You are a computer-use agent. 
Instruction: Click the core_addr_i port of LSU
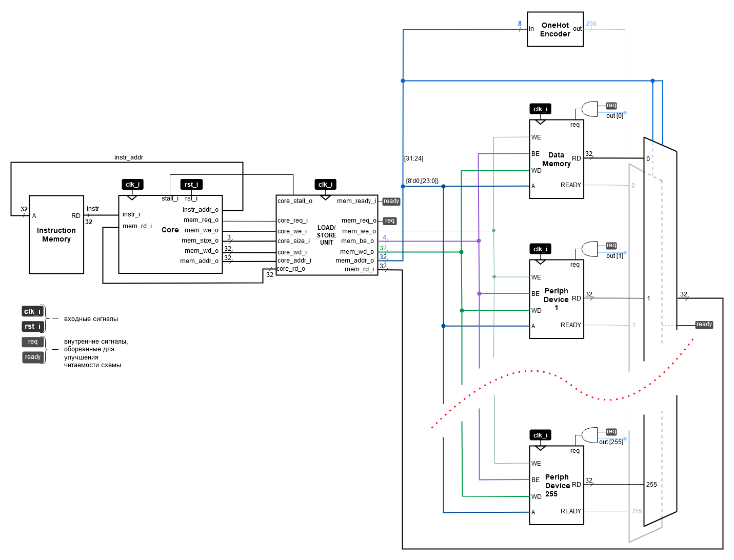pyautogui.click(x=294, y=261)
